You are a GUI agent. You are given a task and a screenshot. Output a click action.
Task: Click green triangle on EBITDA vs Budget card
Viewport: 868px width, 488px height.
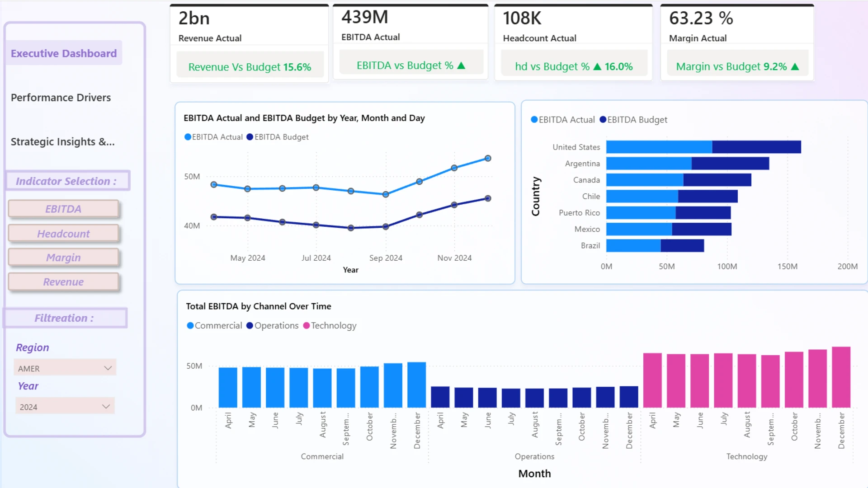click(x=461, y=66)
